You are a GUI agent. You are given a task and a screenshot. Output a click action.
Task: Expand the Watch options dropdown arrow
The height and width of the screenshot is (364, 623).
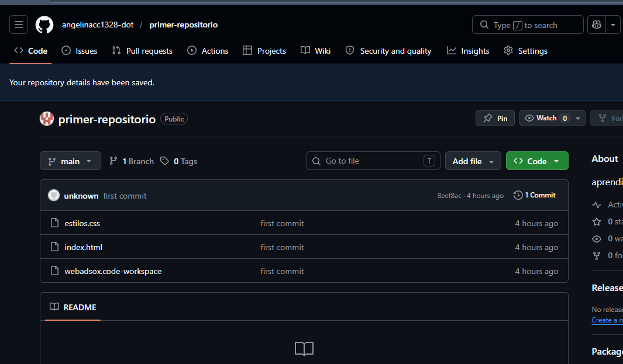(578, 118)
